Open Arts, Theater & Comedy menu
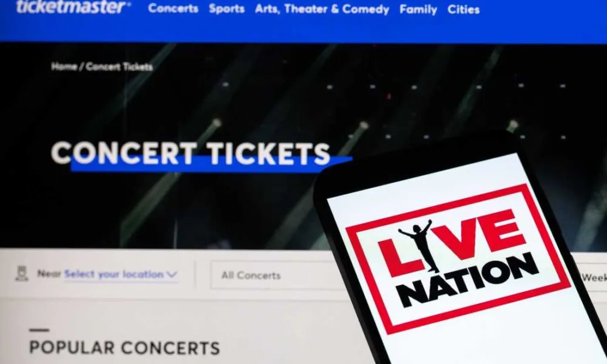The image size is (607, 364). click(x=322, y=9)
